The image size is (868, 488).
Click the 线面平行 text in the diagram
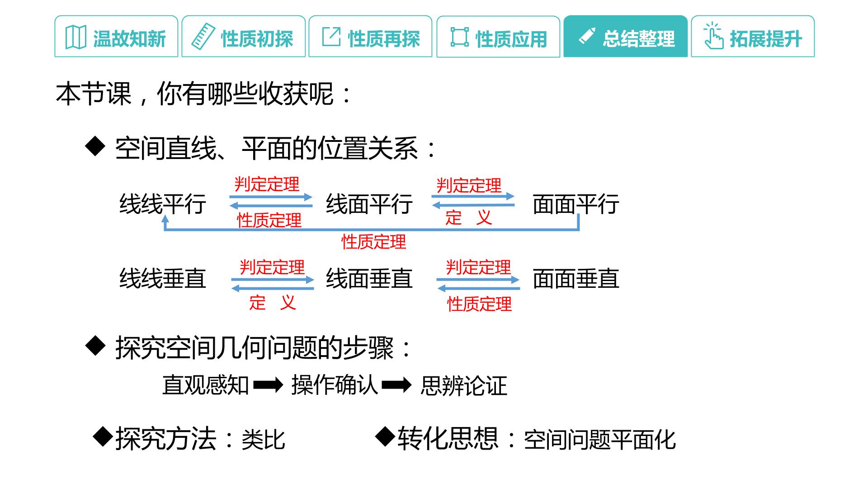pos(369,204)
